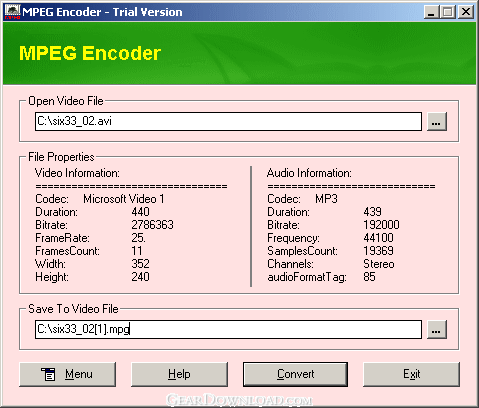The image size is (479, 408).
Task: Open the Help button
Action: coord(179,374)
